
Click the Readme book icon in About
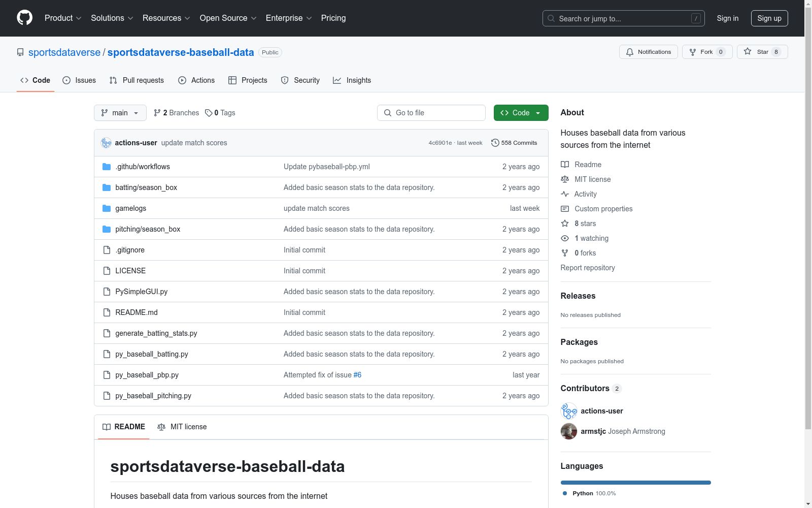pyautogui.click(x=565, y=165)
